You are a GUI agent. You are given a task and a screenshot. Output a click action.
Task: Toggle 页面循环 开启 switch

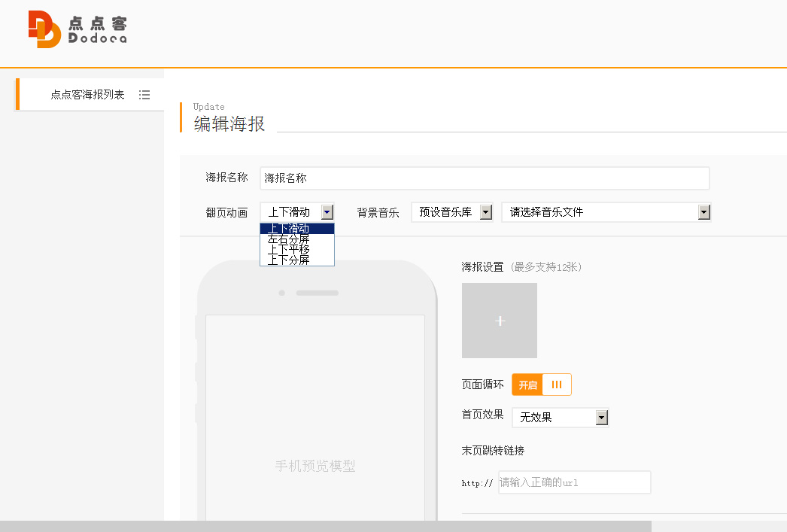527,385
